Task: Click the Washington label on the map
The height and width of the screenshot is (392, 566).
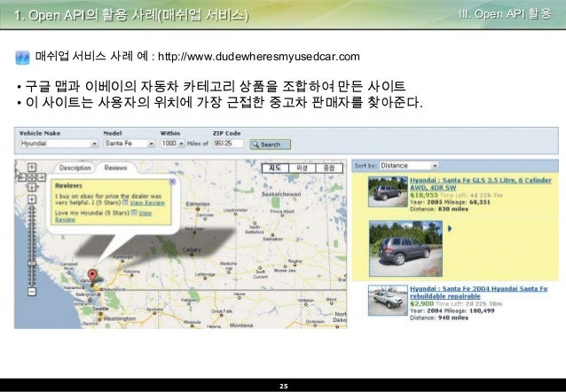Action: tap(120, 318)
